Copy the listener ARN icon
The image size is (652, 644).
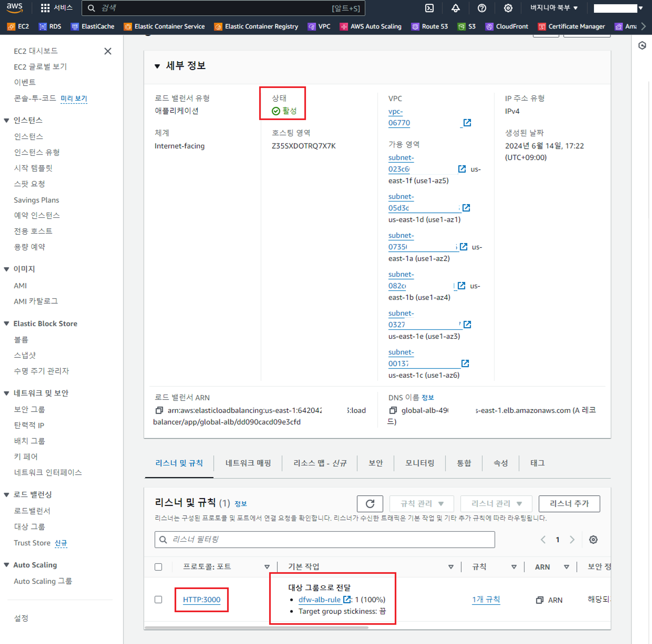click(x=539, y=600)
